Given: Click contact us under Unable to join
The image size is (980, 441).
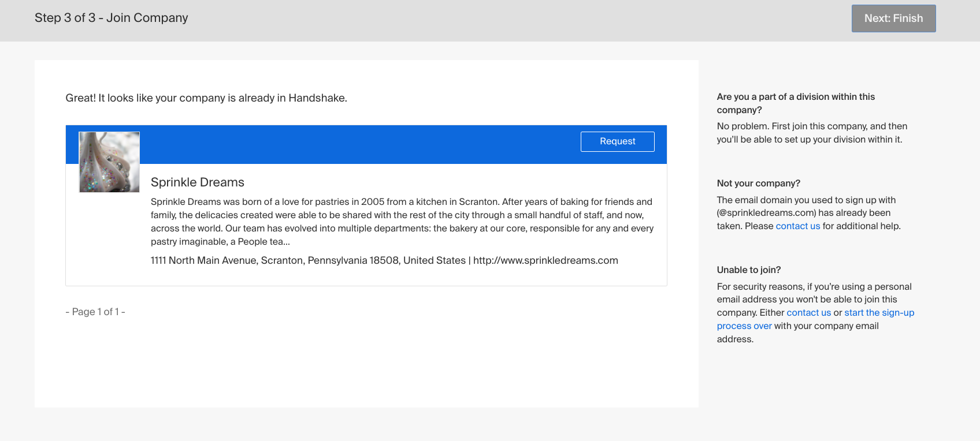Looking at the screenshot, I should click(808, 313).
